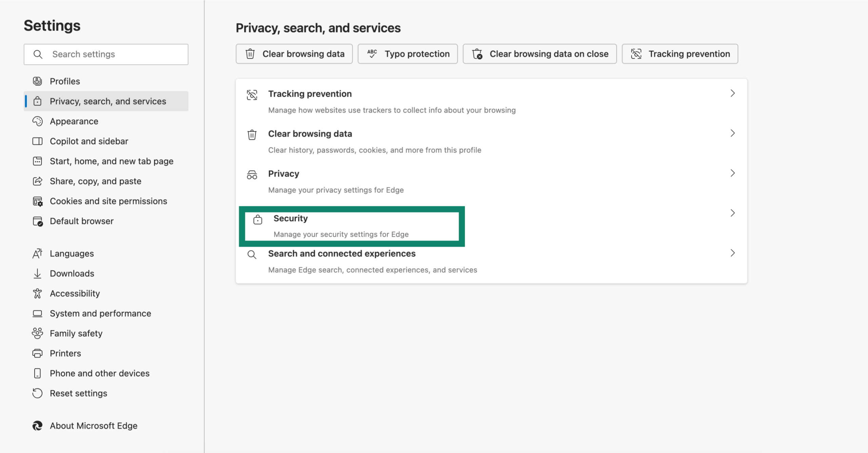
Task: Select Languages in the settings sidebar
Action: [x=72, y=253]
